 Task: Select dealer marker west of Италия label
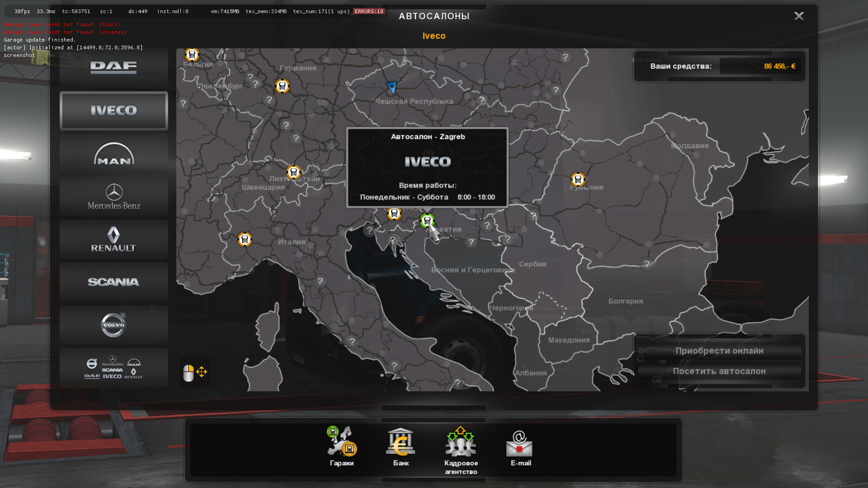[245, 239]
